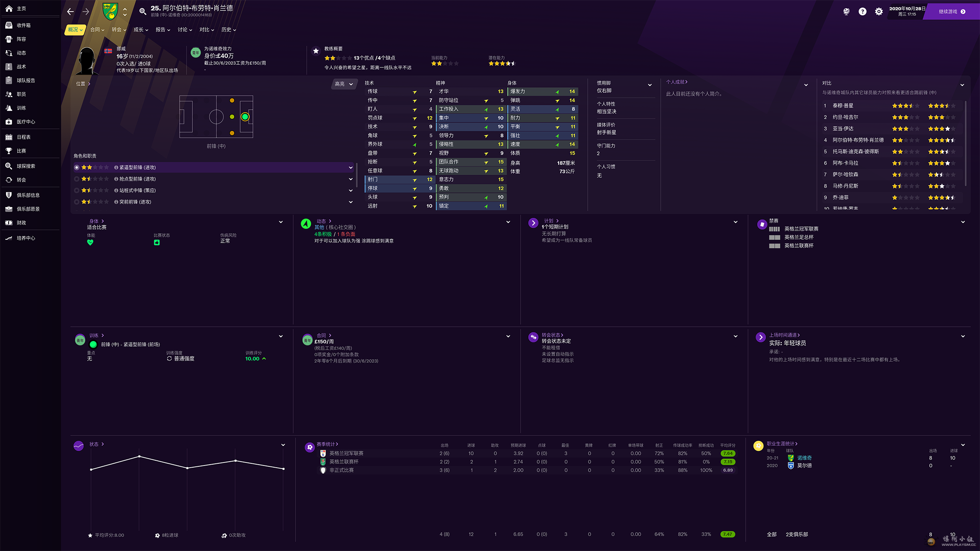
Task: Expand 紧逼型前锋 role row chevron
Action: (351, 168)
